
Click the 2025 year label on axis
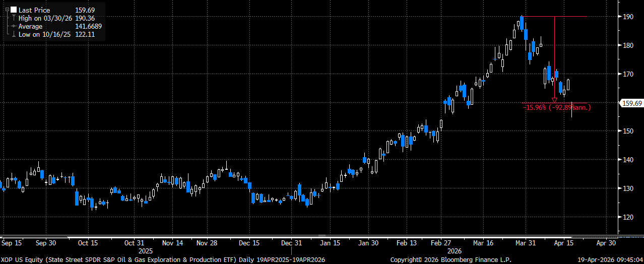146,250
